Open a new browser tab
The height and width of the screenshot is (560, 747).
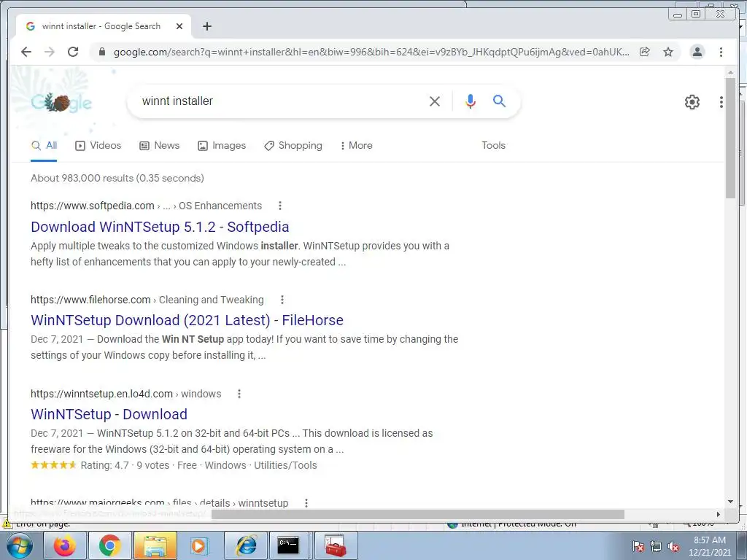(206, 26)
